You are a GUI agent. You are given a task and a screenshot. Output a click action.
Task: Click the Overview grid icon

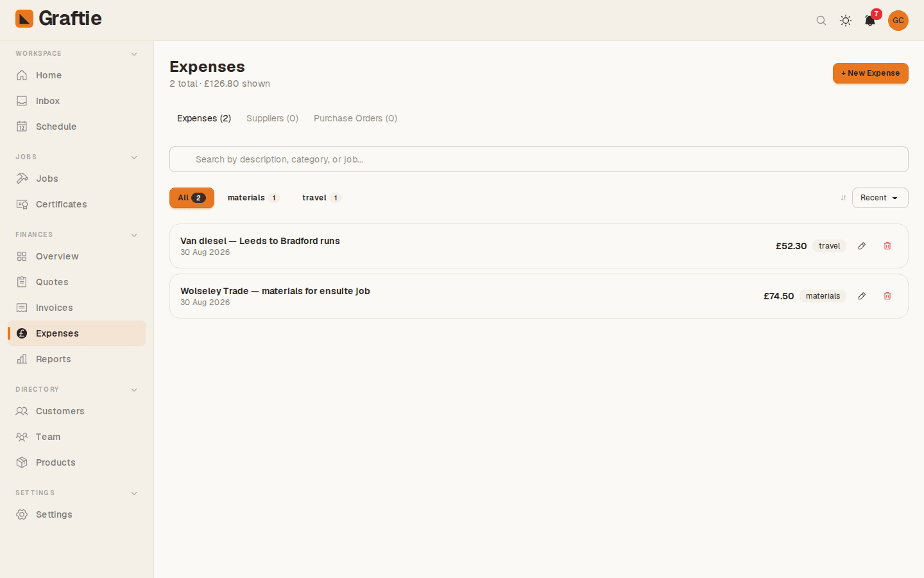coord(22,256)
